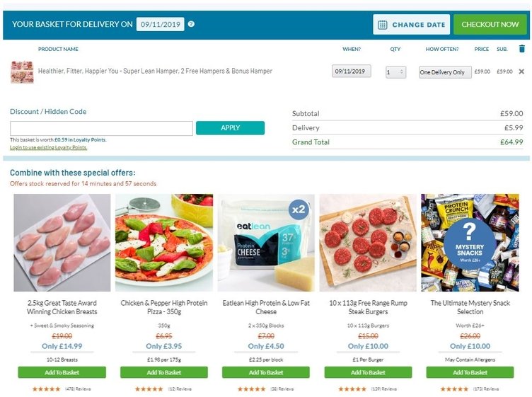Click the basket delivery date field in header
Image resolution: width=532 pixels, height=397 pixels.
[x=160, y=25]
